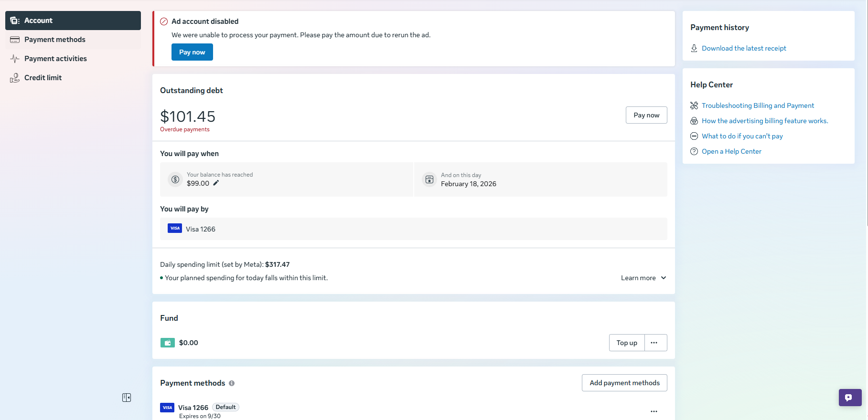Click the dollar coin icon by balance threshold
Viewport: 868px width, 420px height.
pos(175,179)
